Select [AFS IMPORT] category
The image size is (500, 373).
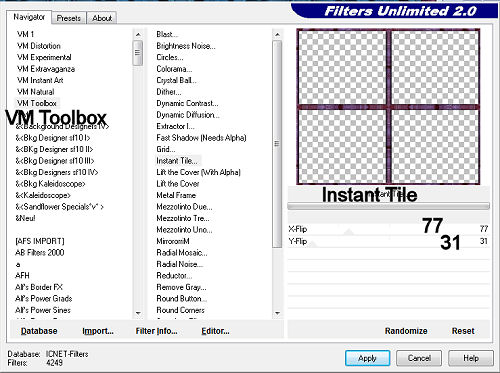pyautogui.click(x=40, y=241)
